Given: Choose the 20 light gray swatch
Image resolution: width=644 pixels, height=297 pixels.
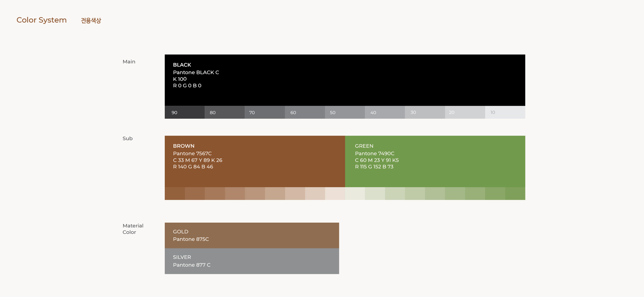Looking at the screenshot, I should coord(465,112).
